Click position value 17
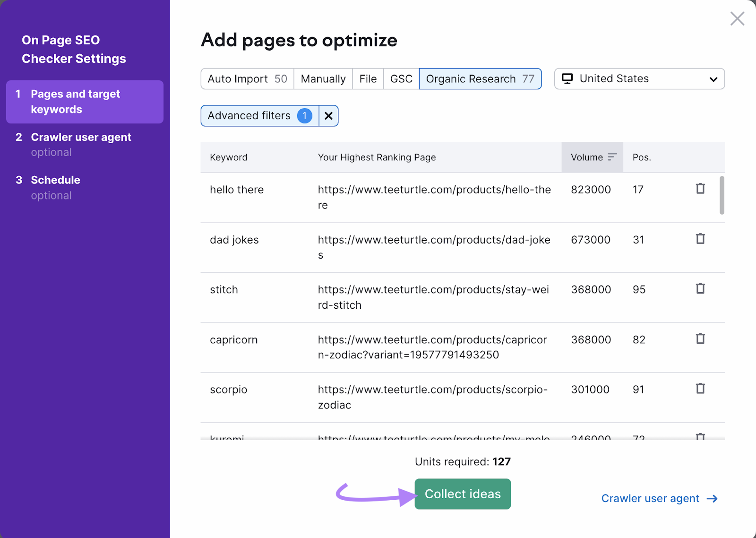756x538 pixels. [x=638, y=190]
